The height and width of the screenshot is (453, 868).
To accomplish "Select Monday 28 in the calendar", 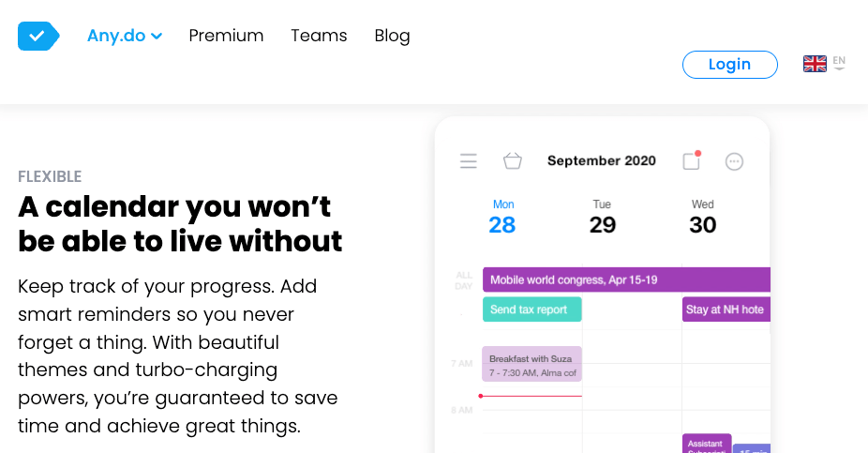I will [x=502, y=218].
